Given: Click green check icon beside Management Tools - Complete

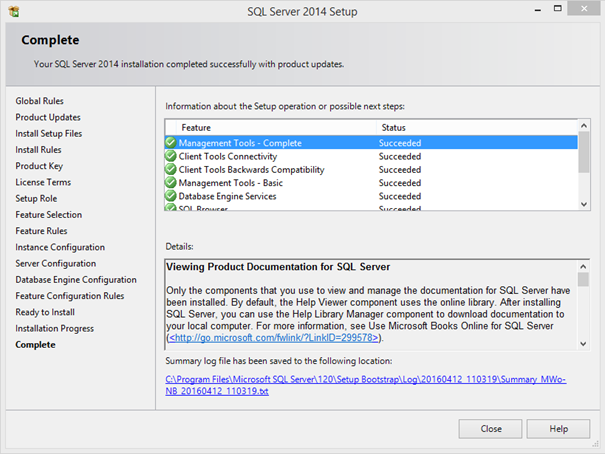Looking at the screenshot, I should (x=171, y=142).
